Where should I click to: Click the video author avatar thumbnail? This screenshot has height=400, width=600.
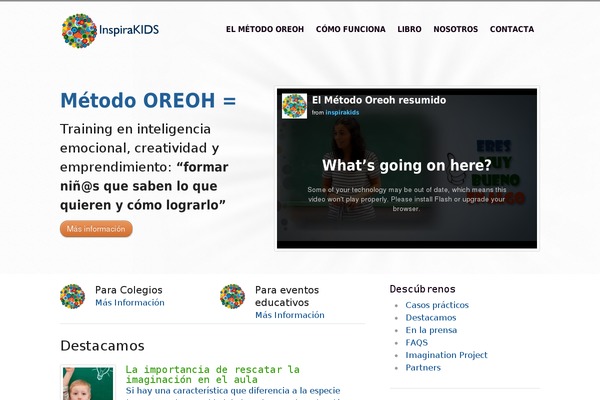[x=294, y=106]
